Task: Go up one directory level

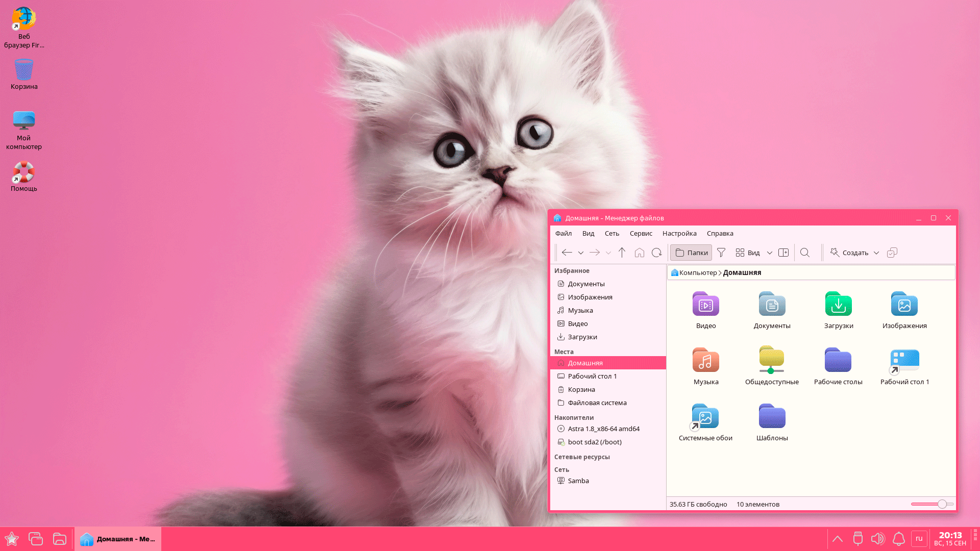Action: [x=622, y=253]
